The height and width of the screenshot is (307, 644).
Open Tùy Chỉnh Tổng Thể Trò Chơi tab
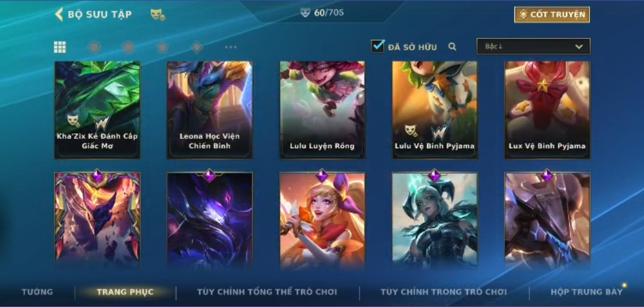pyautogui.click(x=267, y=291)
